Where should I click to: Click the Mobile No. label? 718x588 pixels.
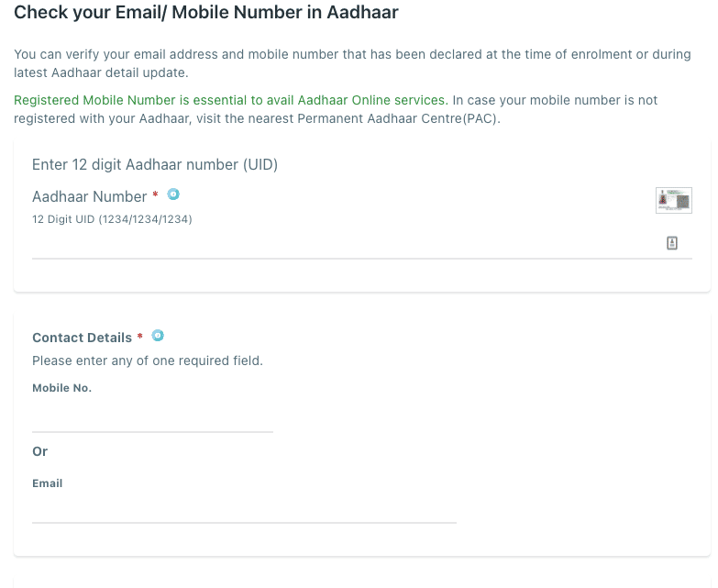tap(61, 388)
